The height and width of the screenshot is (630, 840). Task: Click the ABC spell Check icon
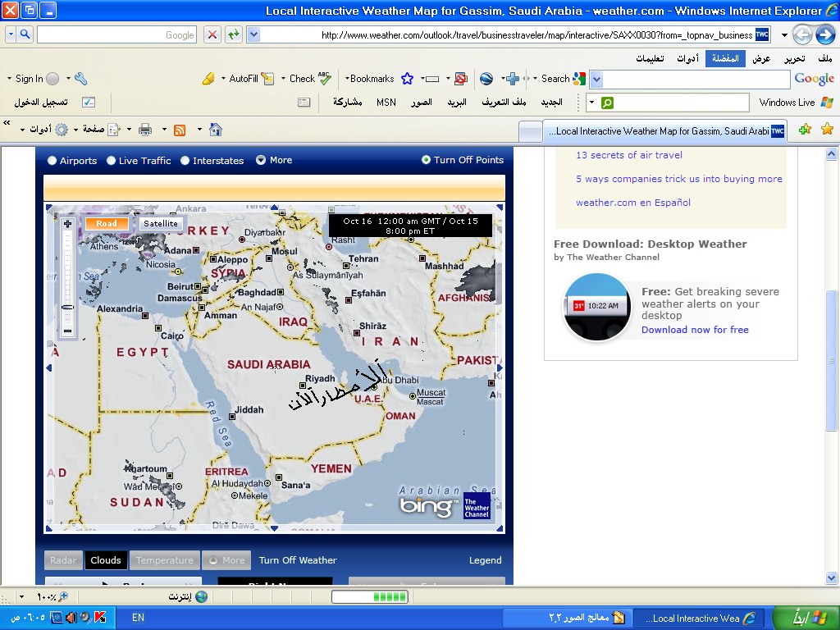325,78
